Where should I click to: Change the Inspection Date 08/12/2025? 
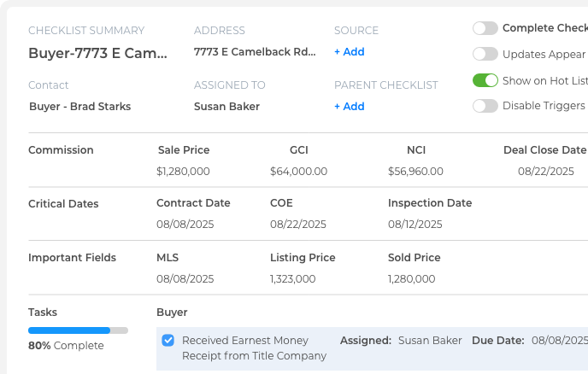415,225
